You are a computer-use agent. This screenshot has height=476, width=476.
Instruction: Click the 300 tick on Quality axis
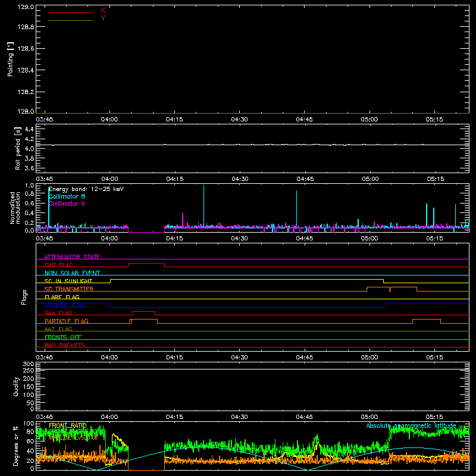(x=29, y=364)
